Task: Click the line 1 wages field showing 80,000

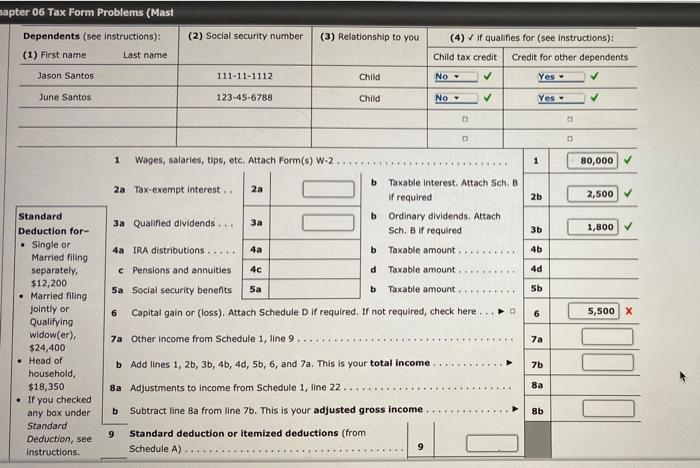Action: [x=592, y=161]
